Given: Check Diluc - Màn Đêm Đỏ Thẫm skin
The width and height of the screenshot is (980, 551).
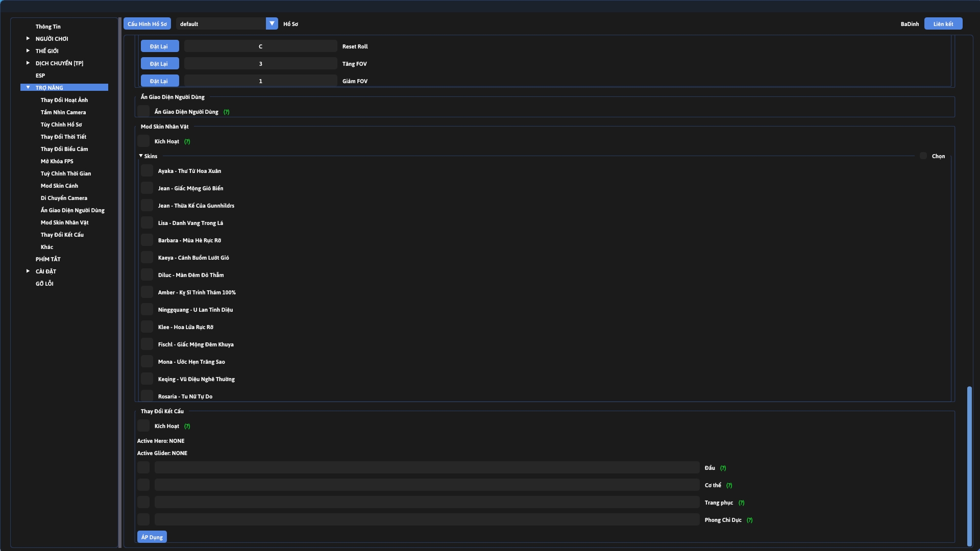Looking at the screenshot, I should click(147, 275).
